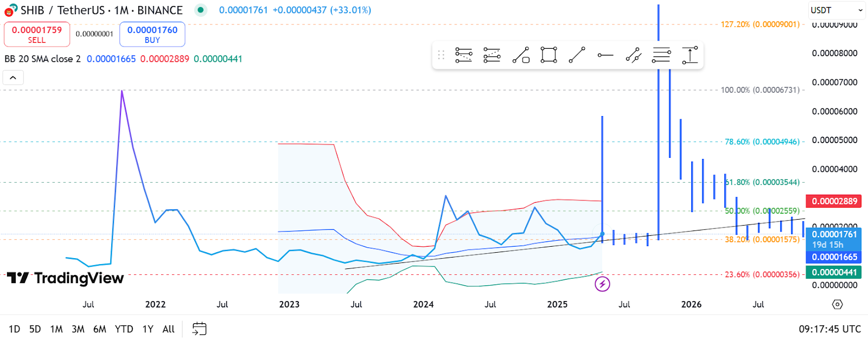
Task: Switch to the 3M time range
Action: point(78,329)
